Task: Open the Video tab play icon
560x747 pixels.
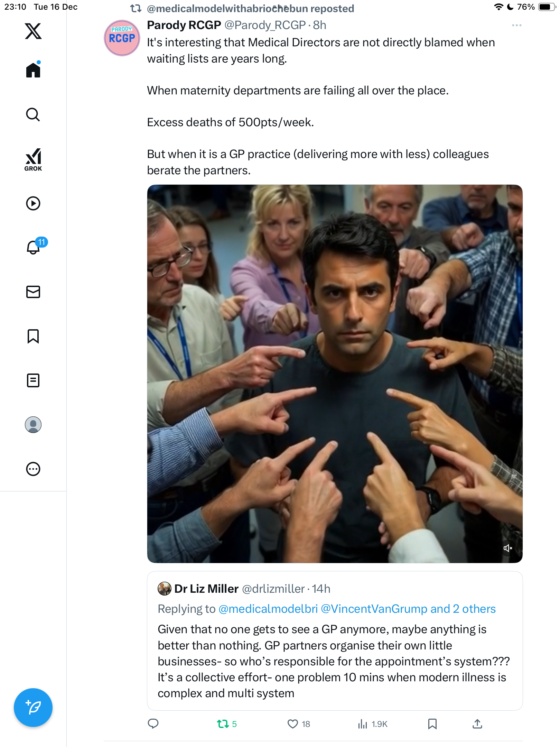Action: point(33,203)
